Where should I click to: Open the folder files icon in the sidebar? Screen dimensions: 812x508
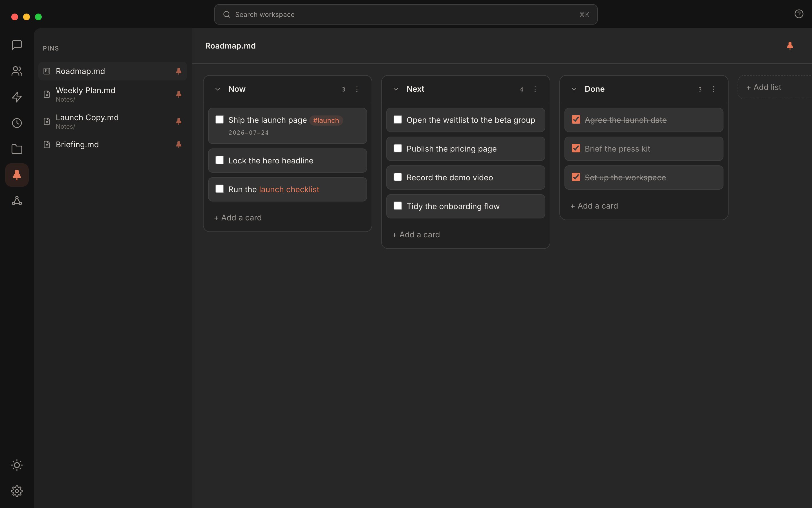pyautogui.click(x=17, y=149)
